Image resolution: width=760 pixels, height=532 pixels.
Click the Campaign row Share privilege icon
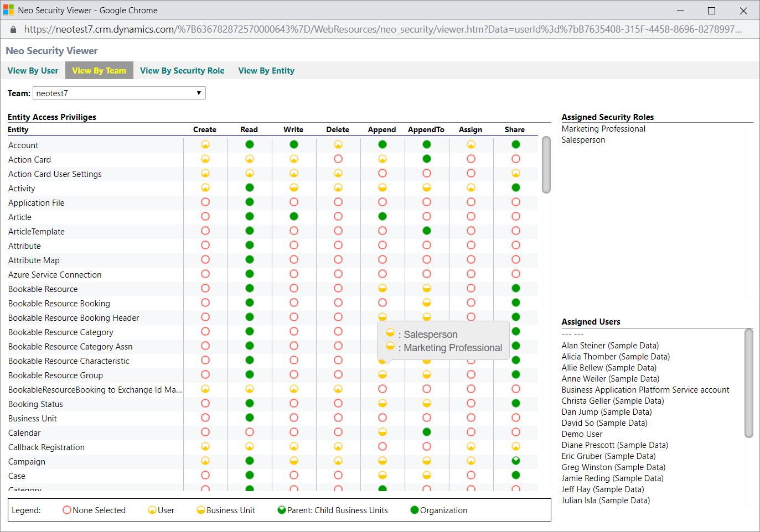(x=516, y=461)
